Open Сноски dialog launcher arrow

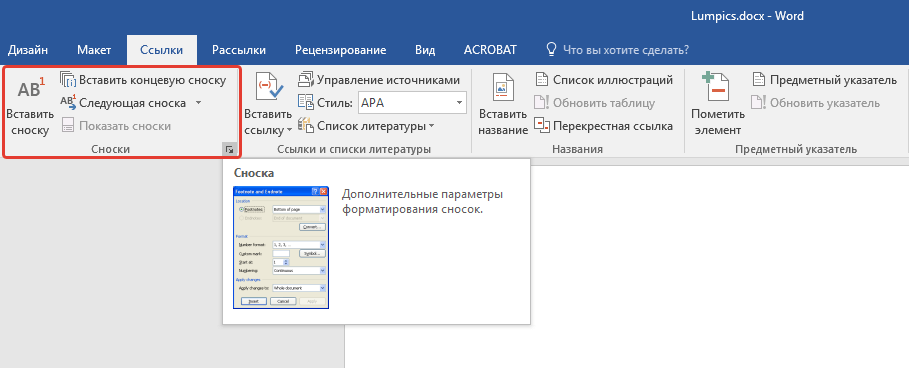(230, 150)
